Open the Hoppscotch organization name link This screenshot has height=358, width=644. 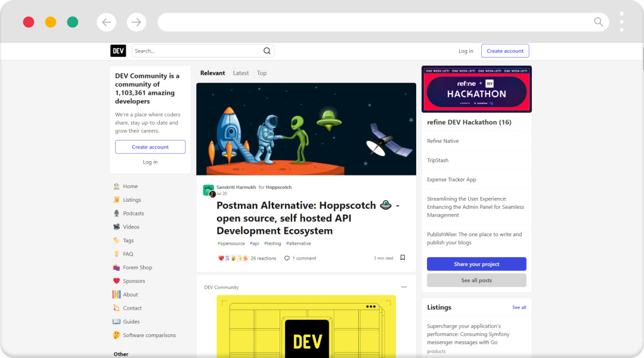pos(278,187)
